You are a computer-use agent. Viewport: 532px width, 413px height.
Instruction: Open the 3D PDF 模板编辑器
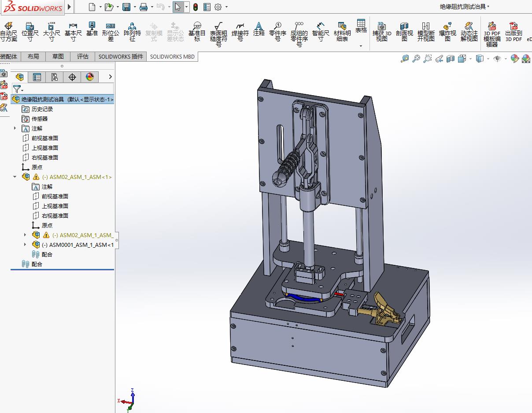click(492, 34)
